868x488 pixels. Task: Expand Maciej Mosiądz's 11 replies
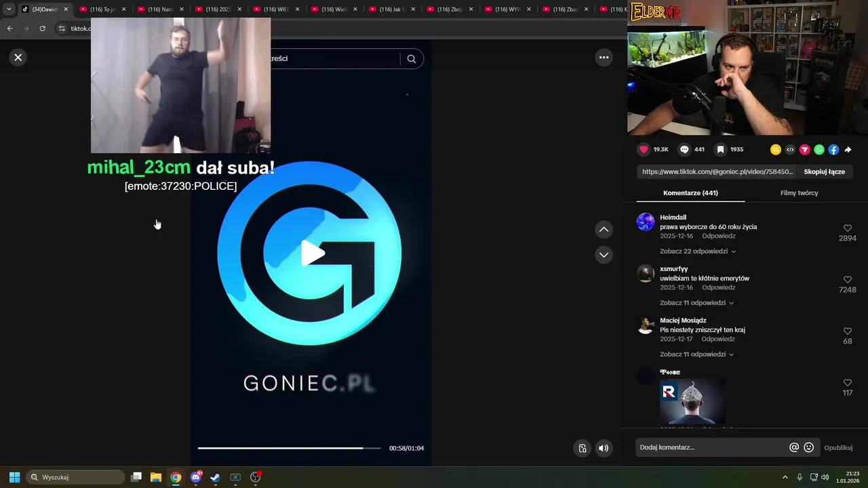[696, 354]
